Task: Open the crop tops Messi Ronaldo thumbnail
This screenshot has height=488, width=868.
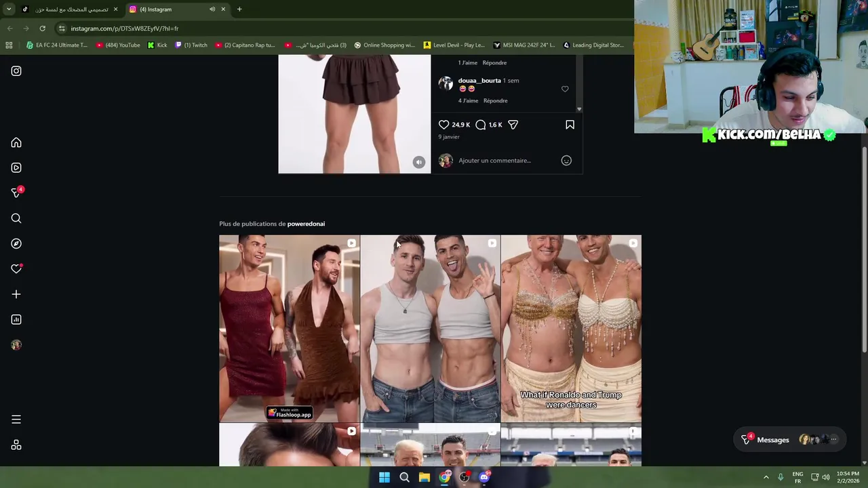Action: point(430,329)
